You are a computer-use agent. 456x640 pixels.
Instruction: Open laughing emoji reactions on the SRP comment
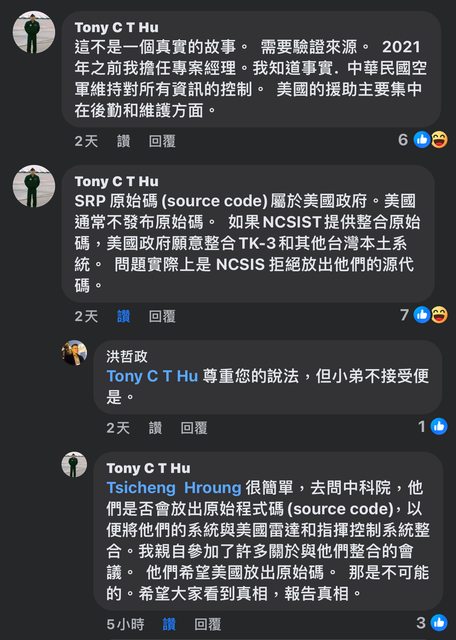(x=440, y=315)
